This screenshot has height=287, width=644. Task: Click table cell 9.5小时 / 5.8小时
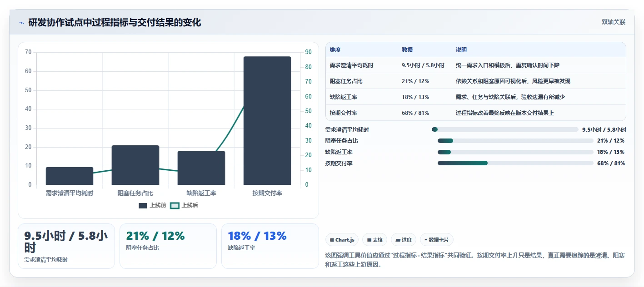tap(423, 65)
